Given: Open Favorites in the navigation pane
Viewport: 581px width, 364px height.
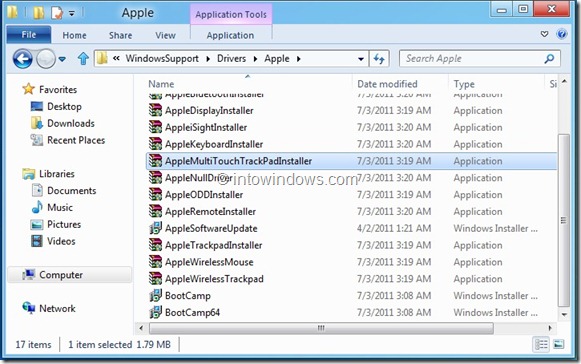Looking at the screenshot, I should pyautogui.click(x=58, y=89).
